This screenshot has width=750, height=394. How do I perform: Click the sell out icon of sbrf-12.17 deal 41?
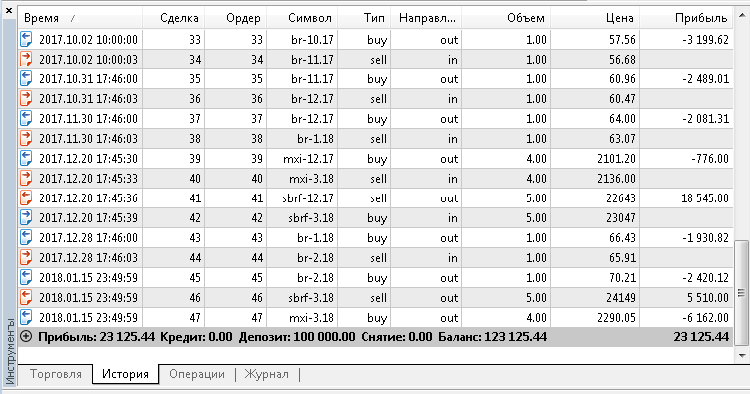26,198
